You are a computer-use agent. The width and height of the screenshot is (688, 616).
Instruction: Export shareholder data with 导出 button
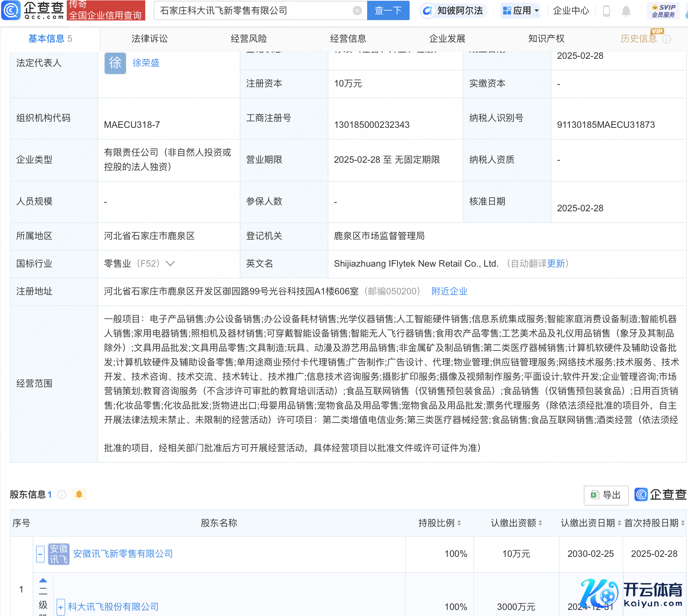[x=606, y=495]
